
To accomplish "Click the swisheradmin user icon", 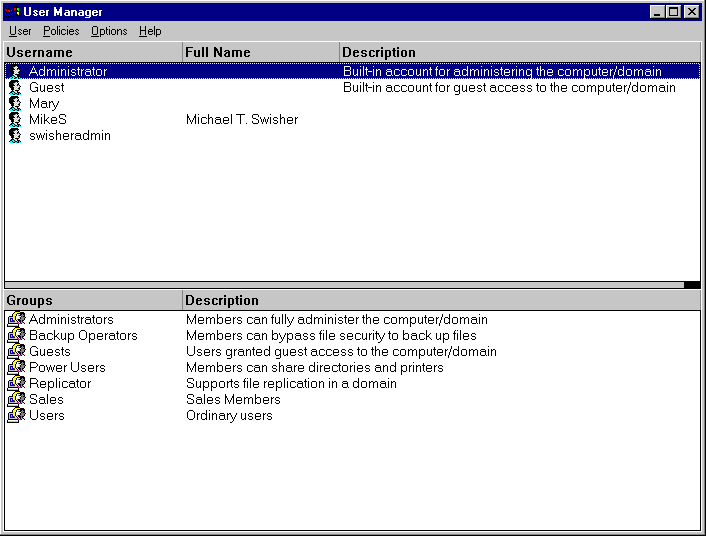I will [x=15, y=136].
